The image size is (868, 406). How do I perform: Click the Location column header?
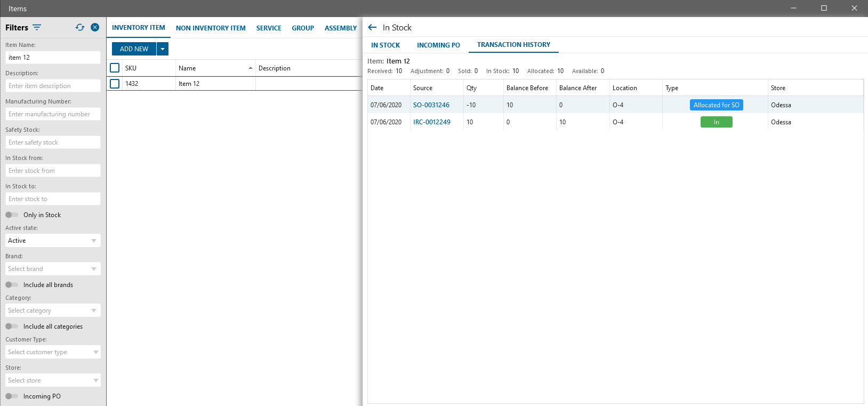636,88
